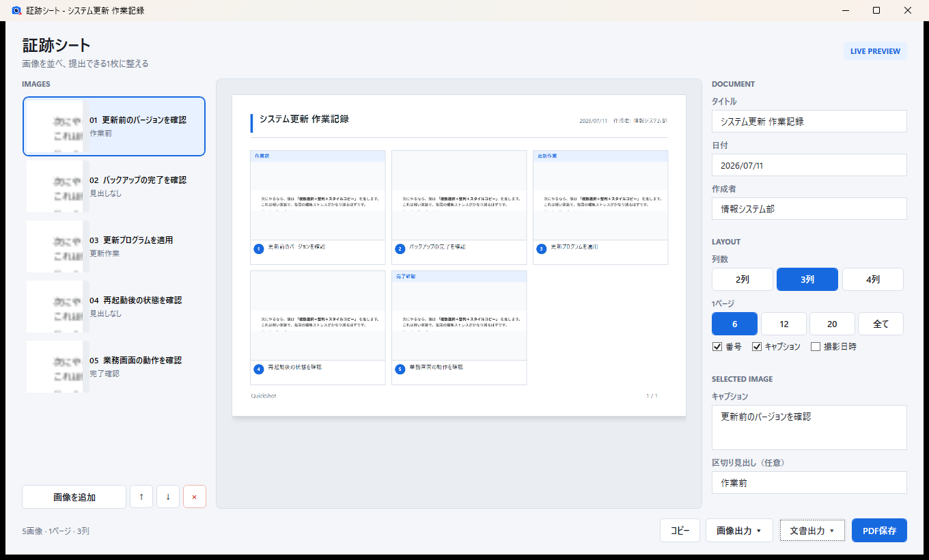Click the コピー button

pos(680,531)
